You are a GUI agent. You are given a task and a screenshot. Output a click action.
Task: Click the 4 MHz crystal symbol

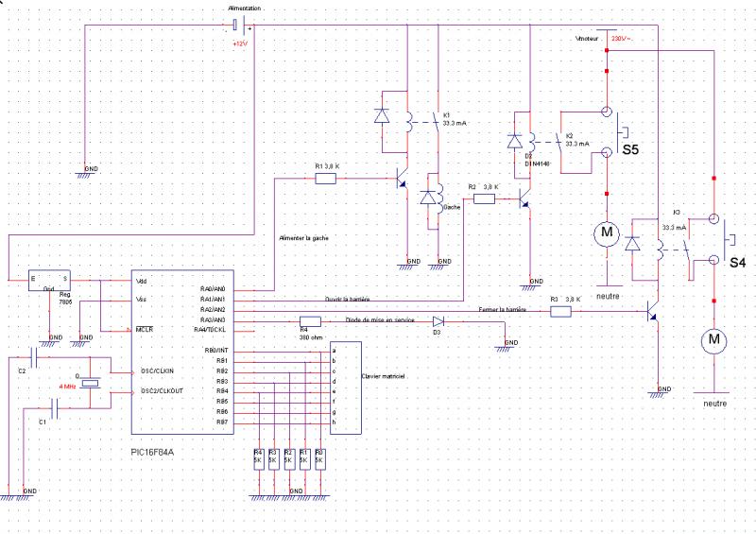coord(90,384)
